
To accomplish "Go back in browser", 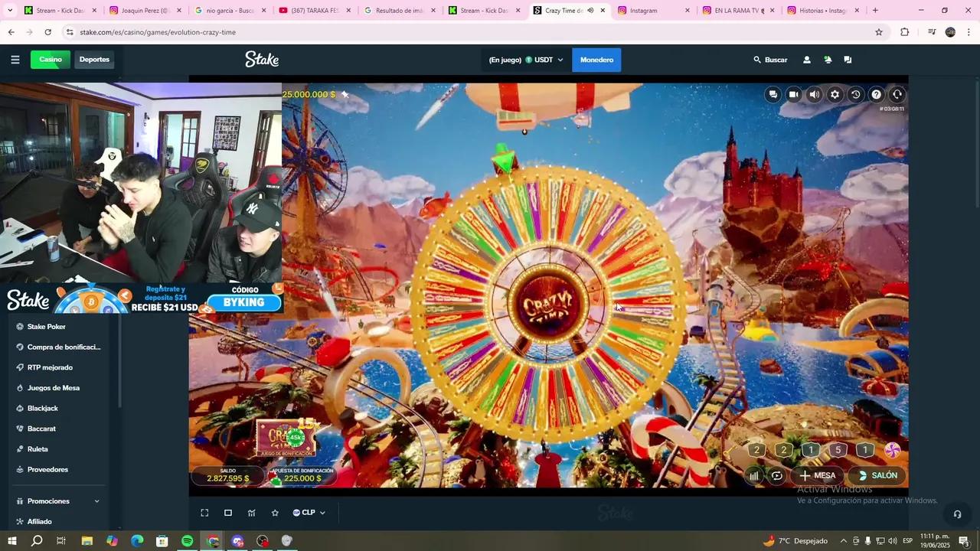I will pos(11,32).
